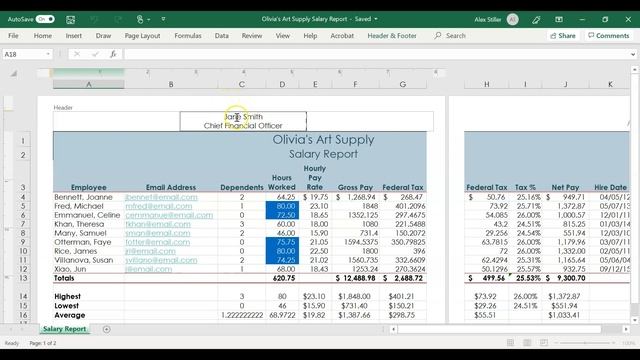Select column A header
The width and height of the screenshot is (640, 360).
[x=89, y=84]
